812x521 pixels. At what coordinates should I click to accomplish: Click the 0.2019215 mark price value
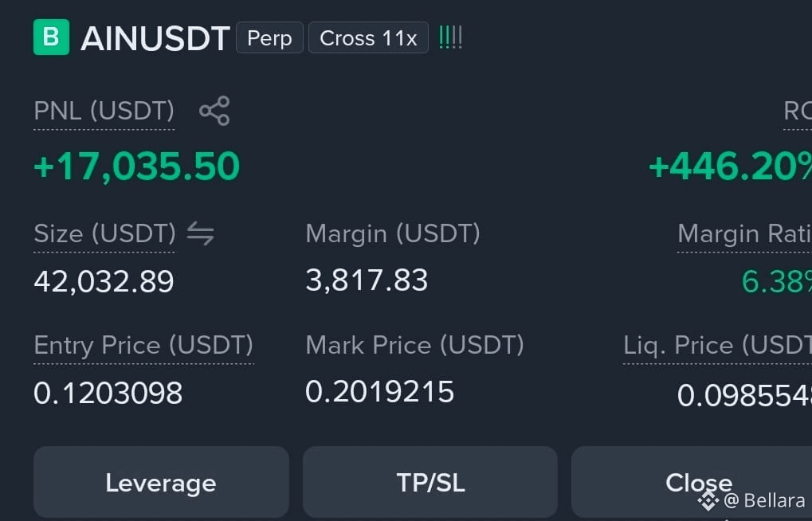tap(379, 391)
